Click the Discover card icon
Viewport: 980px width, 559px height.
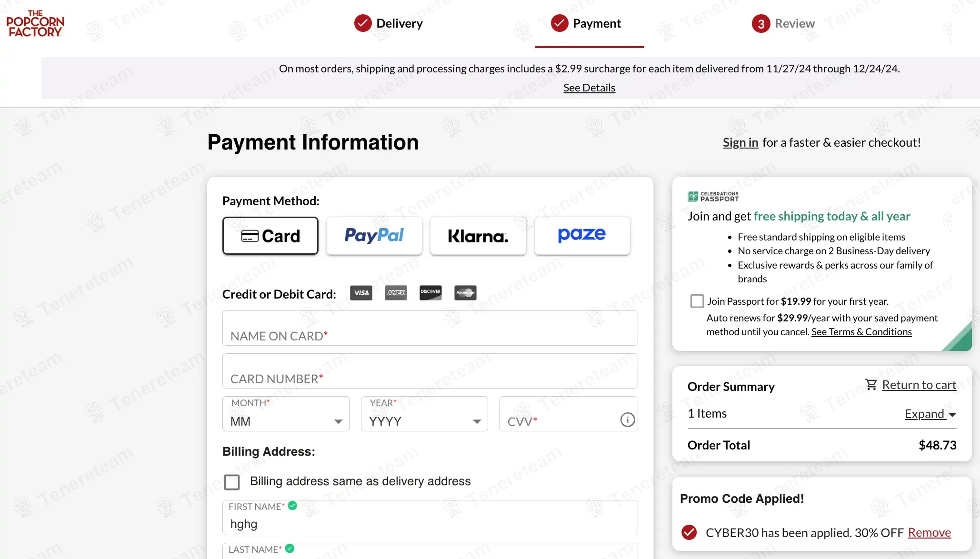pos(430,293)
